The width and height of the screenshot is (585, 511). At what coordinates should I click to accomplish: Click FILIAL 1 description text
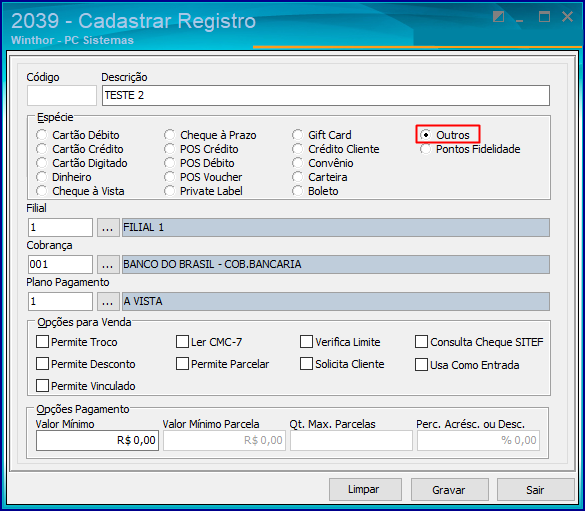[144, 228]
